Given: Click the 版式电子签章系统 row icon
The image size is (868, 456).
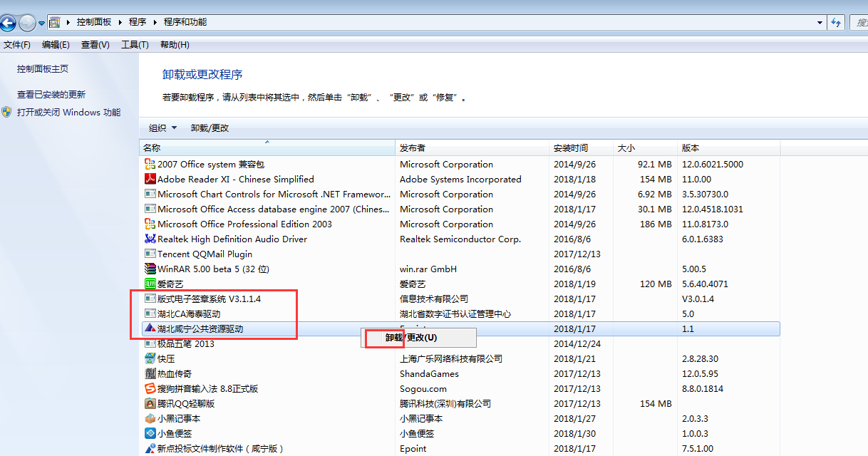Looking at the screenshot, I should [x=150, y=299].
